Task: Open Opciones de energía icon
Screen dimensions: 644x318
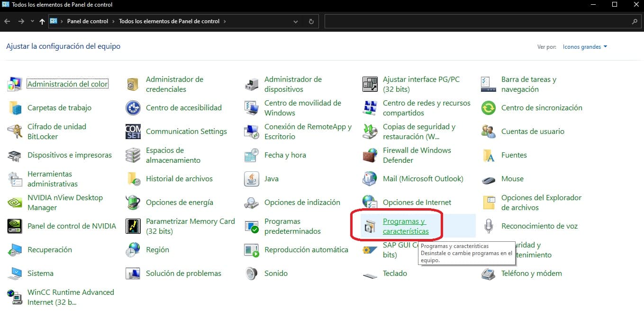Action: tap(133, 203)
